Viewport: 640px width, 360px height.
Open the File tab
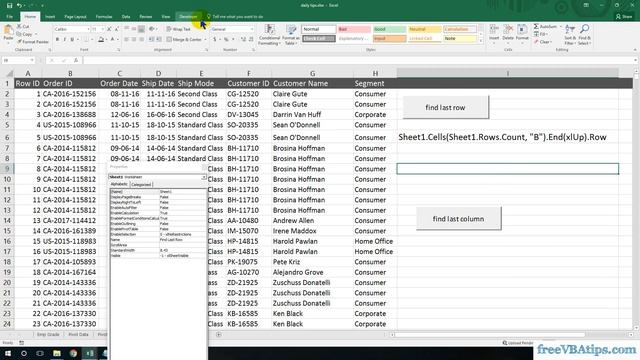tap(9, 17)
